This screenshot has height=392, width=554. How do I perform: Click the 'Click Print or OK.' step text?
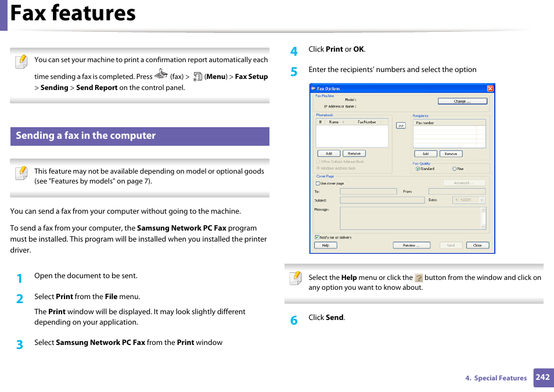337,49
